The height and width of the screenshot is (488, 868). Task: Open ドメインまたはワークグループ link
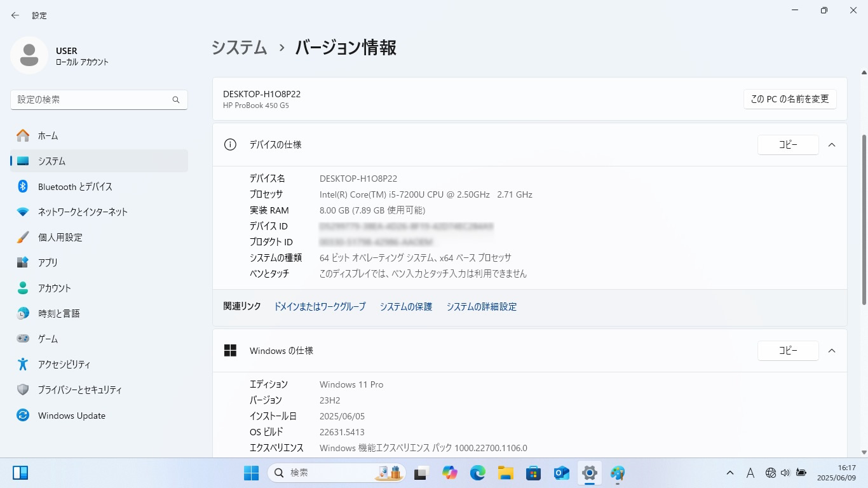click(x=320, y=306)
